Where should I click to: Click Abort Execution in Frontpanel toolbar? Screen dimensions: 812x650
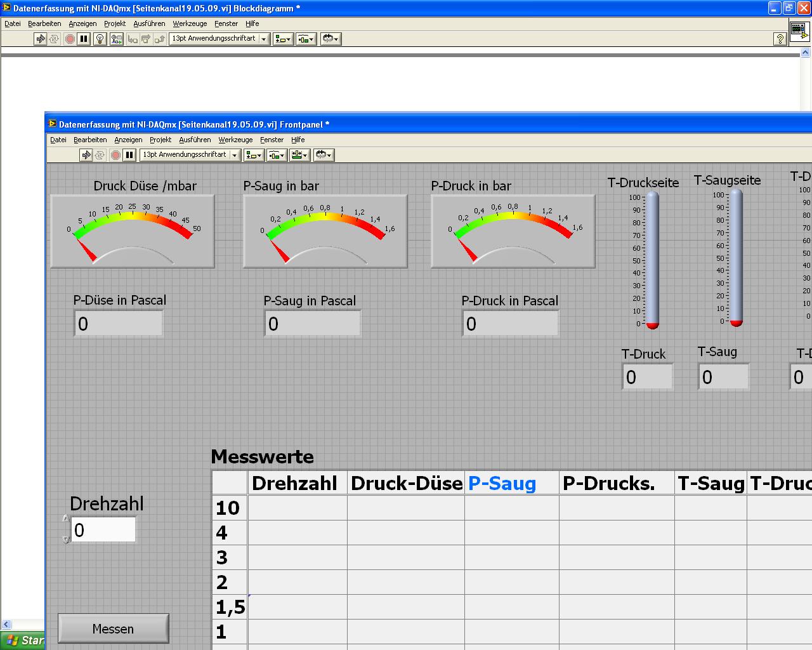pyautogui.click(x=115, y=155)
